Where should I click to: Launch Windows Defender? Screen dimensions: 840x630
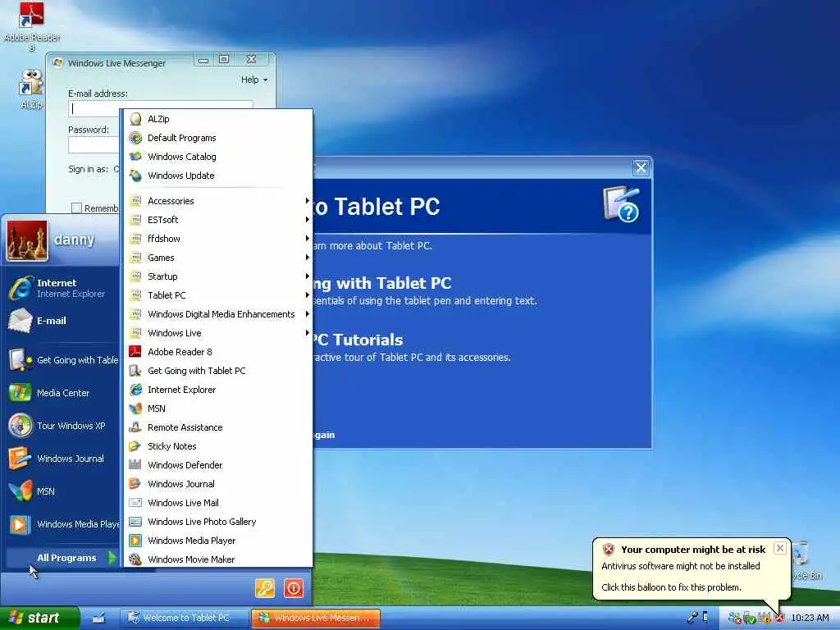tap(218, 465)
